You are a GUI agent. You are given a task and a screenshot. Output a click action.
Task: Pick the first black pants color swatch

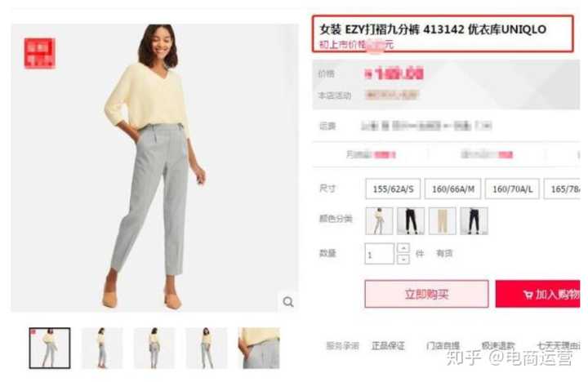[411, 221]
